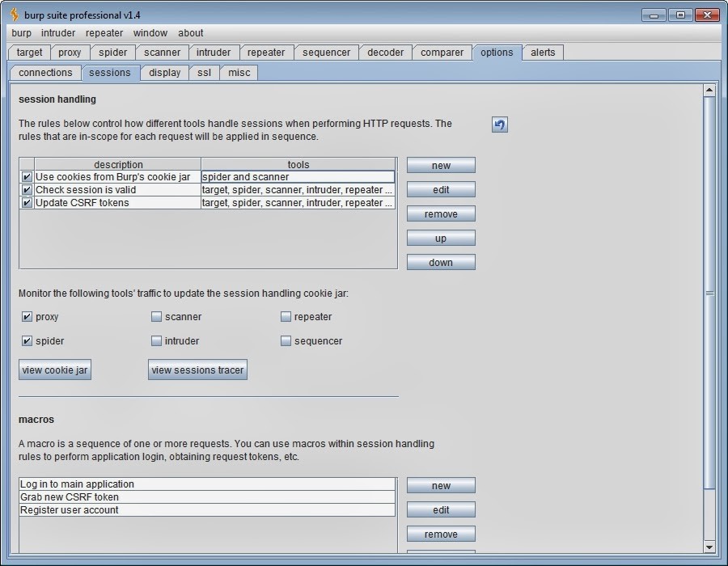Click 'new' button in macros section

[x=441, y=485]
